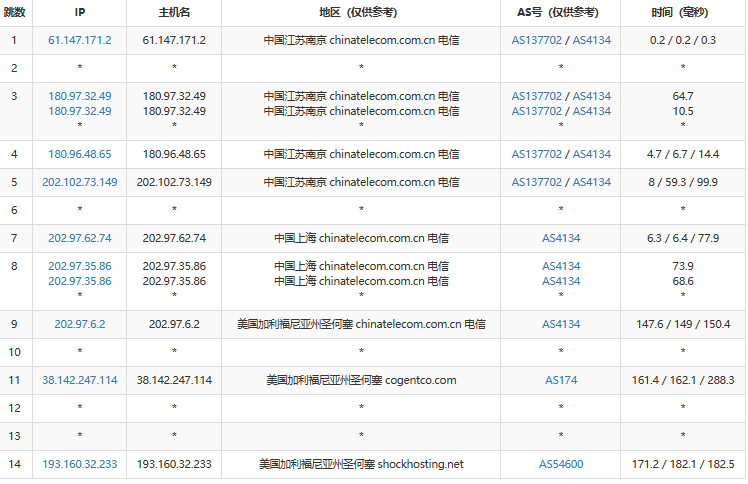Open the AS4134 link in the hop 4 row
The height and width of the screenshot is (484, 748).
pyautogui.click(x=592, y=154)
